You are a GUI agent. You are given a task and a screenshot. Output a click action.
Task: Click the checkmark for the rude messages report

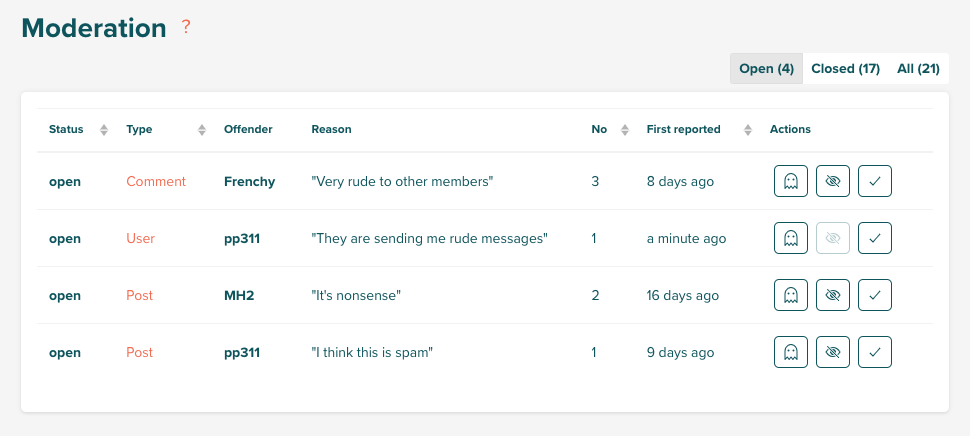[x=875, y=238]
